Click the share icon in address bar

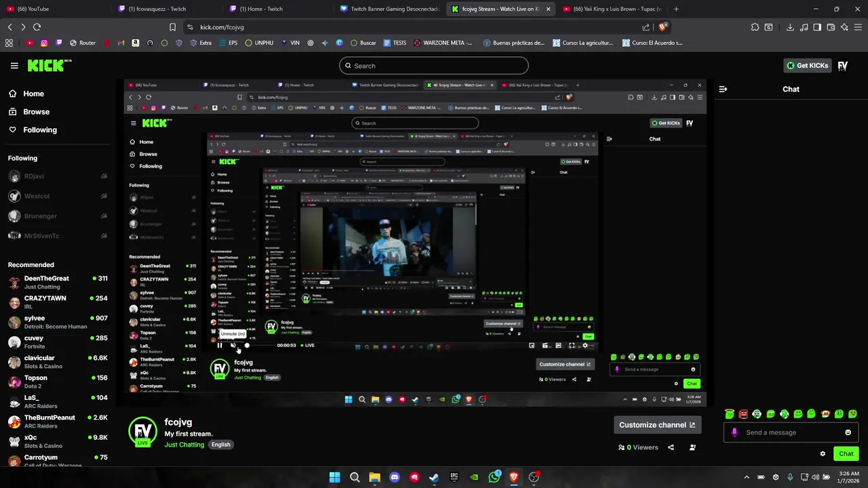[x=646, y=27]
